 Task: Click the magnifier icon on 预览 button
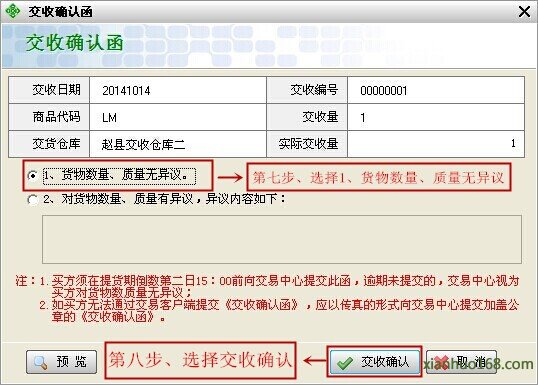pos(41,362)
